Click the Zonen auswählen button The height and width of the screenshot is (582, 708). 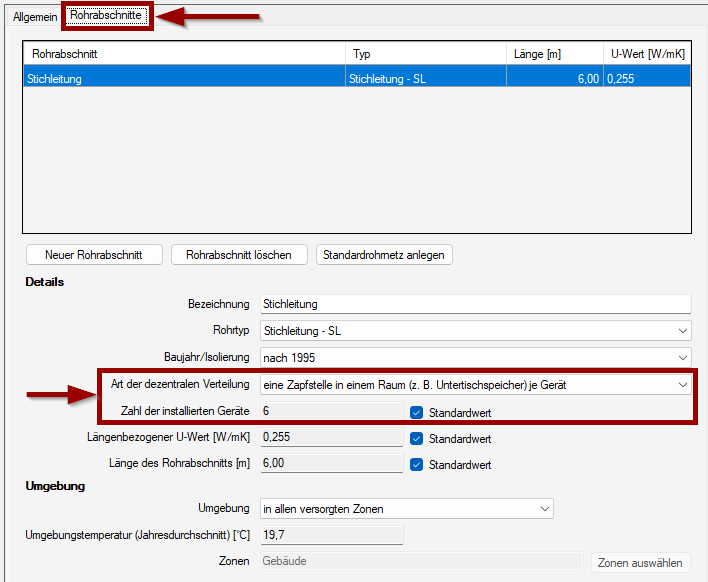[640, 563]
